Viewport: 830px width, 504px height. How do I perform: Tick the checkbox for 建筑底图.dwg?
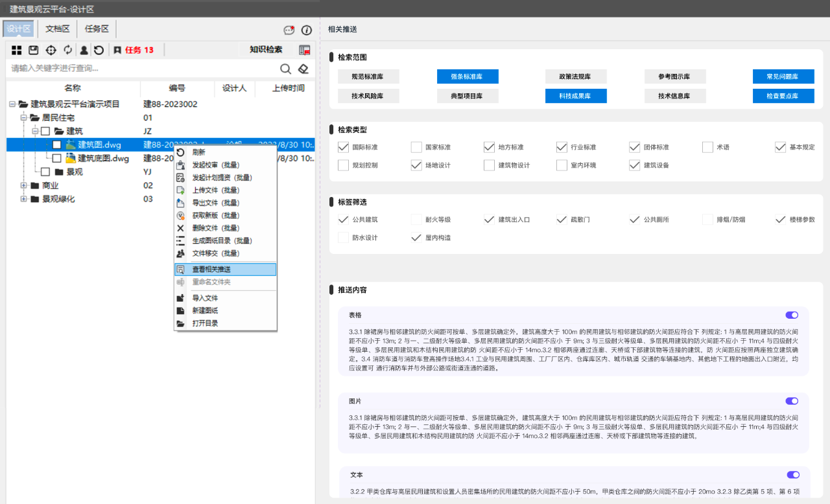pos(57,158)
